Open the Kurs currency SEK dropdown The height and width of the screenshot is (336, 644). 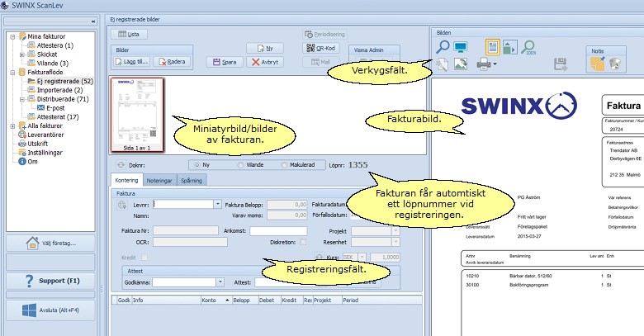coord(362,257)
